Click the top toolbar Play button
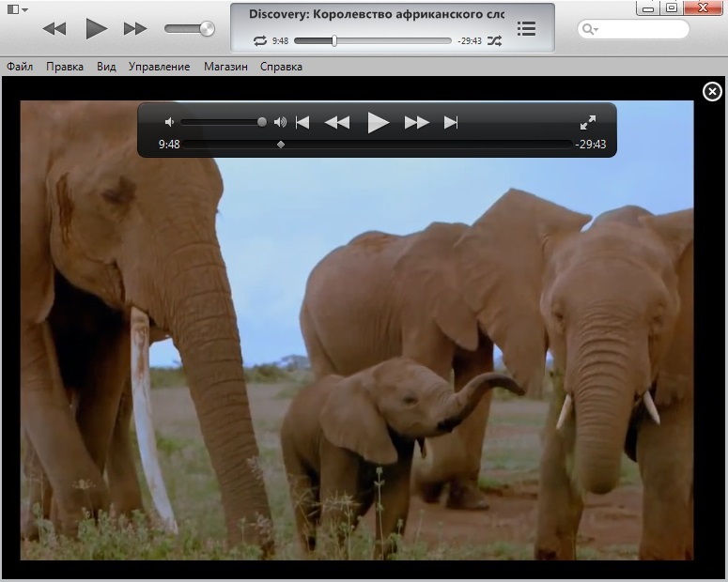Image resolution: width=728 pixels, height=582 pixels. coord(96,29)
